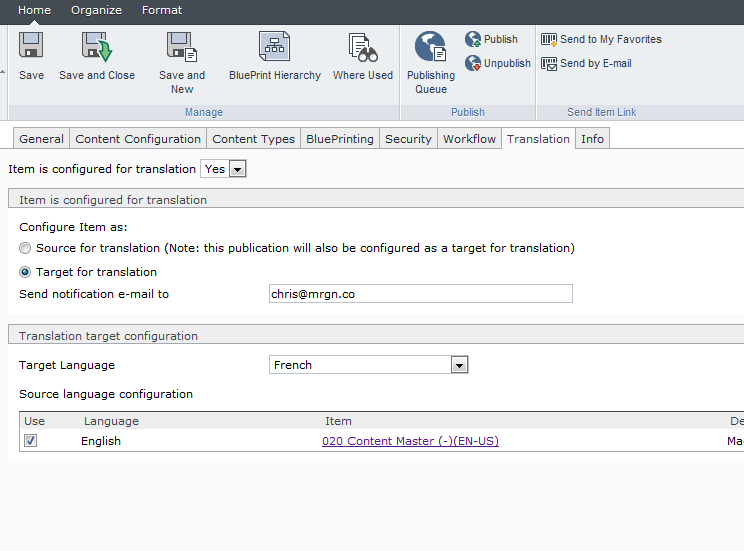Switch to the Workflow tab
This screenshot has height=551, width=744.
[x=469, y=139]
